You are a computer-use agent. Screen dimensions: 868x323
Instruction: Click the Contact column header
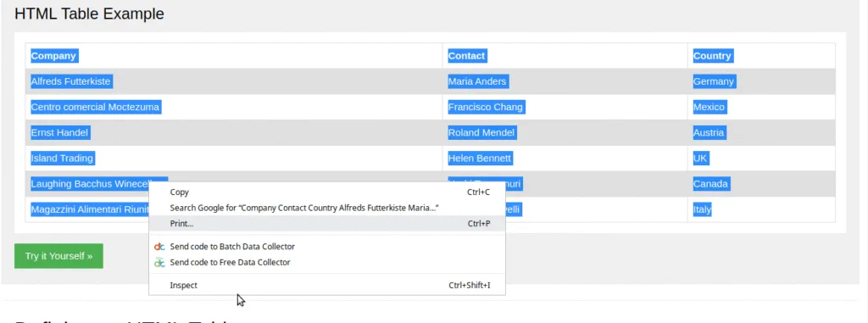467,55
